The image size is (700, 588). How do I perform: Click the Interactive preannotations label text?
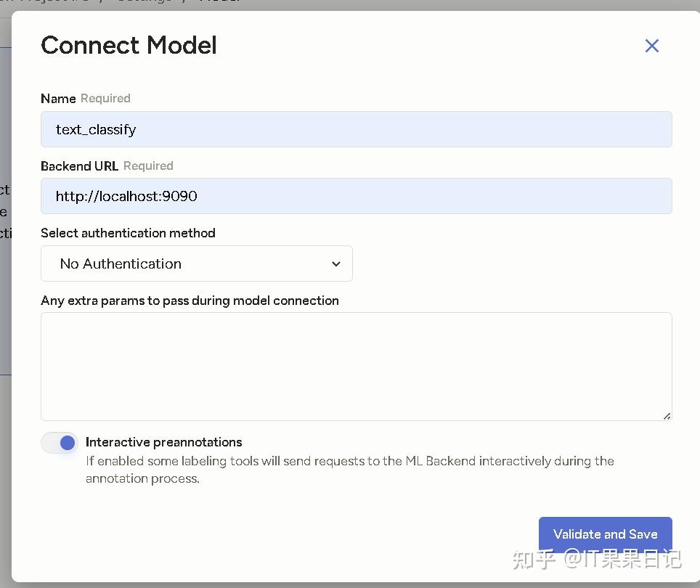(x=163, y=442)
